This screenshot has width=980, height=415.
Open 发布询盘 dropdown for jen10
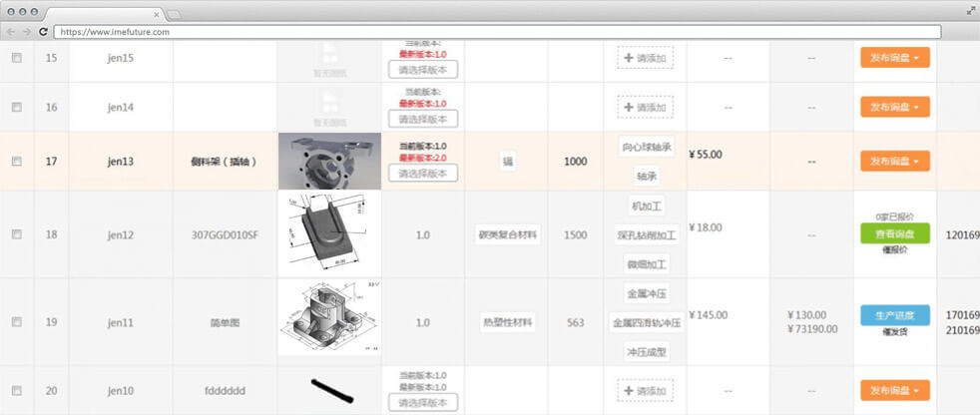pos(895,391)
